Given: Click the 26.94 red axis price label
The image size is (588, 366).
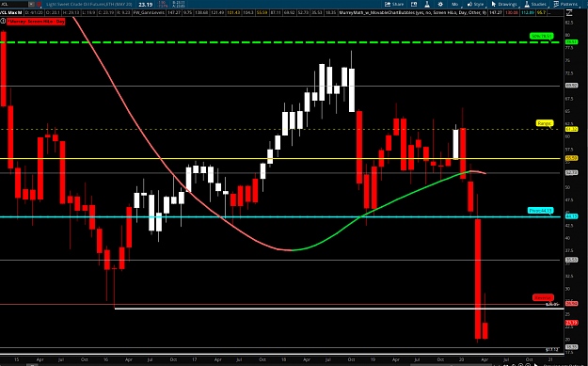Looking at the screenshot, I should click(x=571, y=303).
